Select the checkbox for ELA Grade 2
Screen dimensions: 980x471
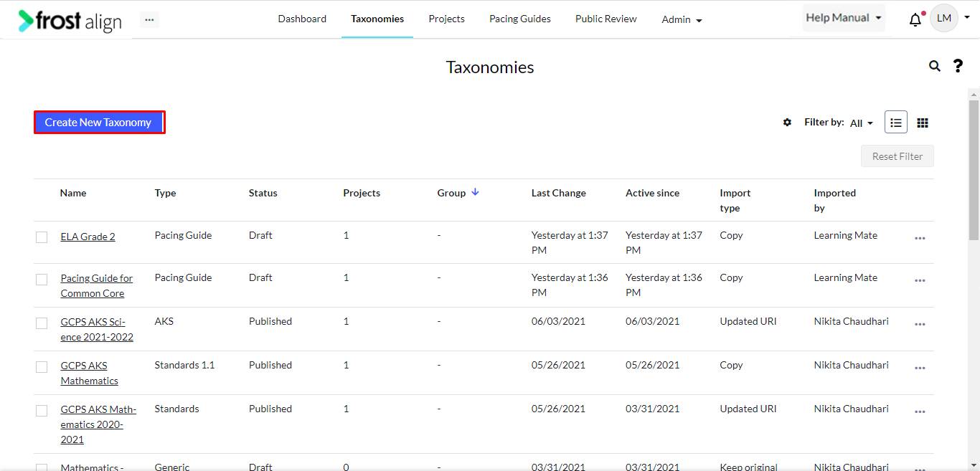[x=41, y=237]
